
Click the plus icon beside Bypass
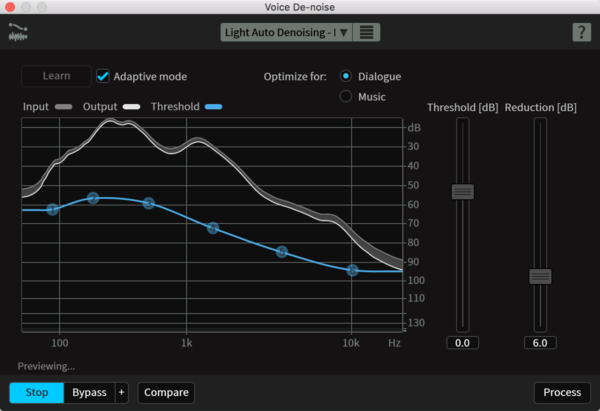pos(122,392)
